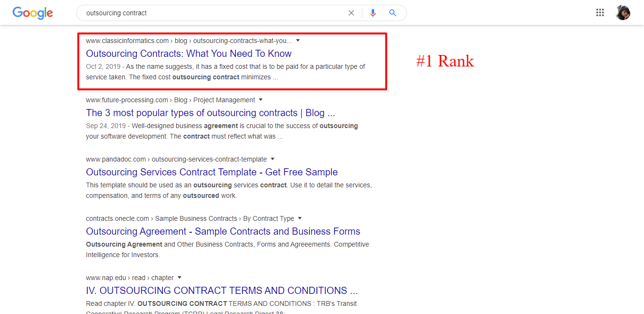The height and width of the screenshot is (314, 644).
Task: Clear the search box with the X icon
Action: click(351, 13)
